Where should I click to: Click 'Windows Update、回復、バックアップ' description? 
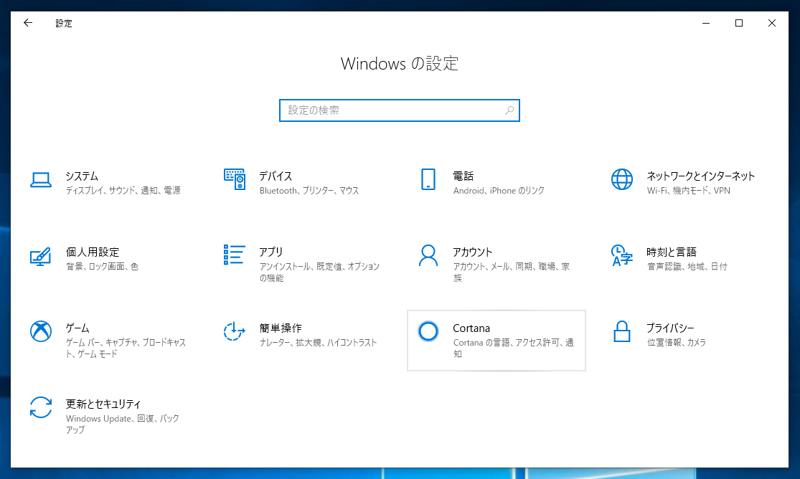pos(122,424)
